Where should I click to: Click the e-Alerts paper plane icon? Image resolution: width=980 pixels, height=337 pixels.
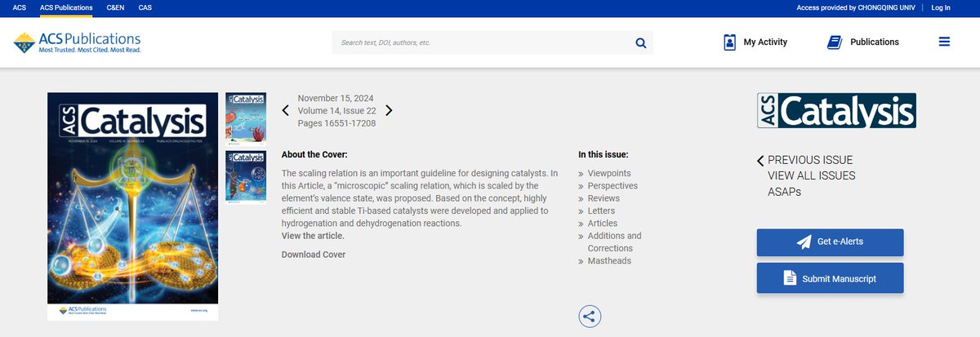(x=804, y=242)
